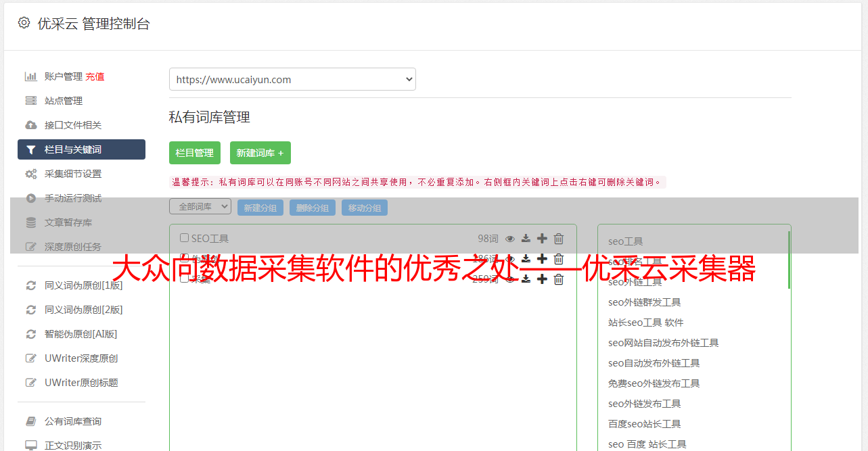
Task: Click the play icon for 手动运行测试
Action: [30, 198]
